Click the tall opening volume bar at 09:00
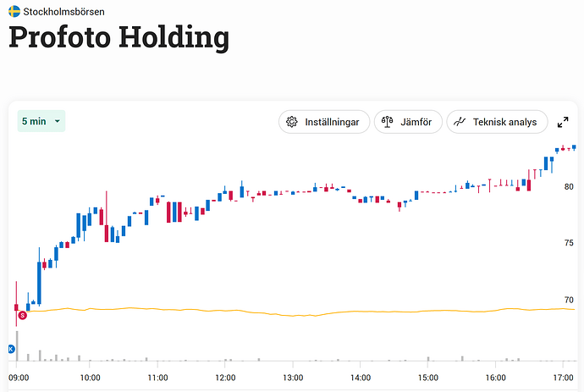The image size is (584, 392). click(x=16, y=347)
